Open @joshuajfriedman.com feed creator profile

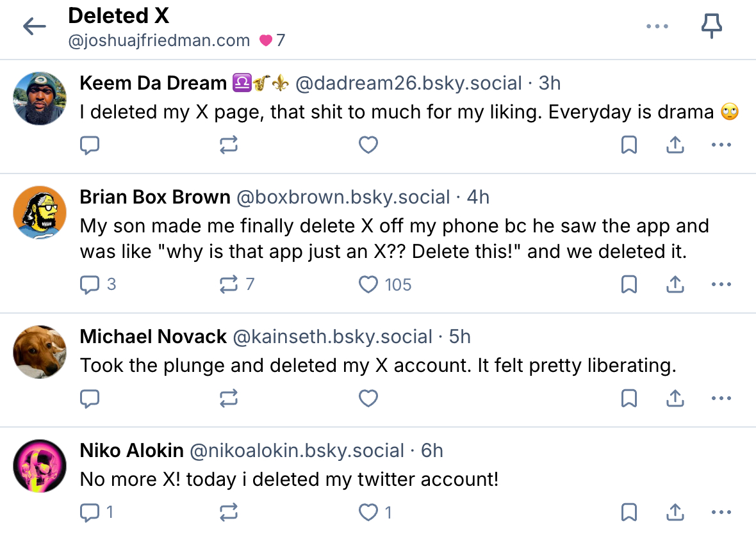159,40
